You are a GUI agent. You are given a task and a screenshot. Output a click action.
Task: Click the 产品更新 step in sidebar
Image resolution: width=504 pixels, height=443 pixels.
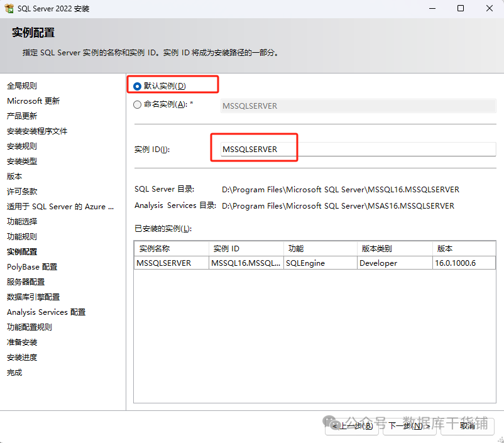(22, 116)
